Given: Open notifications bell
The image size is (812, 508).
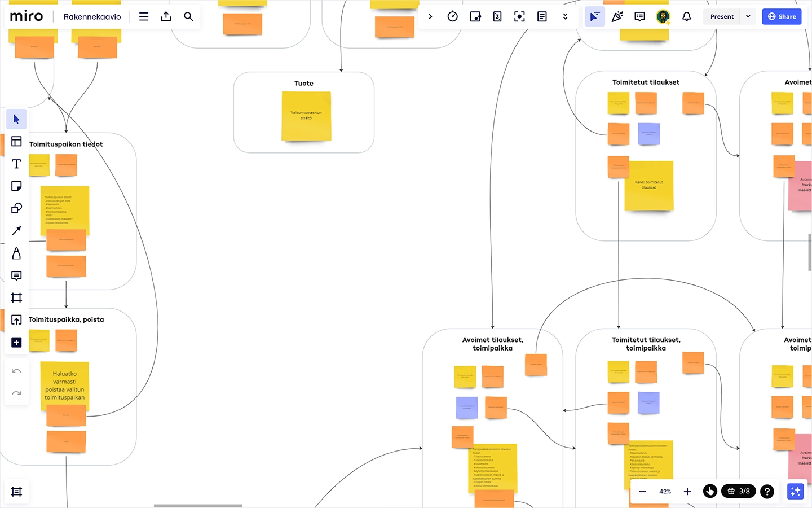Looking at the screenshot, I should tap(686, 16).
